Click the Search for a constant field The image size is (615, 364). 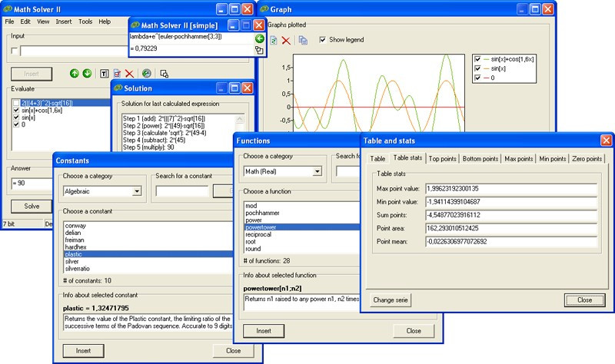pyautogui.click(x=182, y=191)
